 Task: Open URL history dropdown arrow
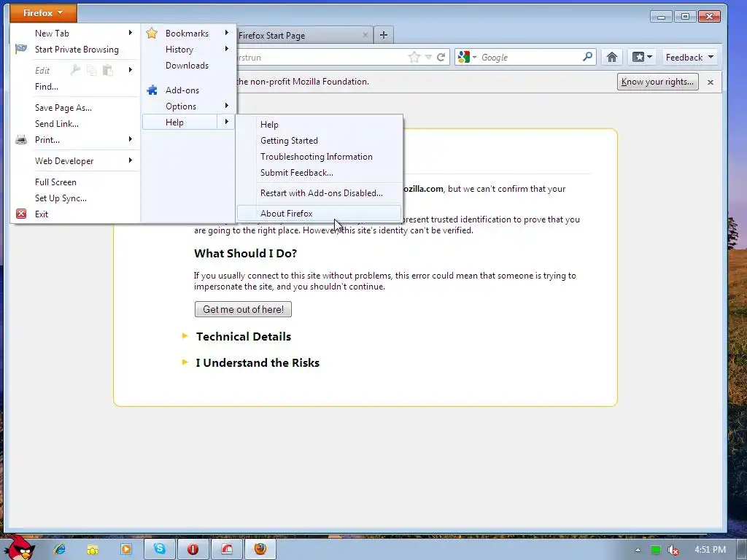click(x=428, y=57)
